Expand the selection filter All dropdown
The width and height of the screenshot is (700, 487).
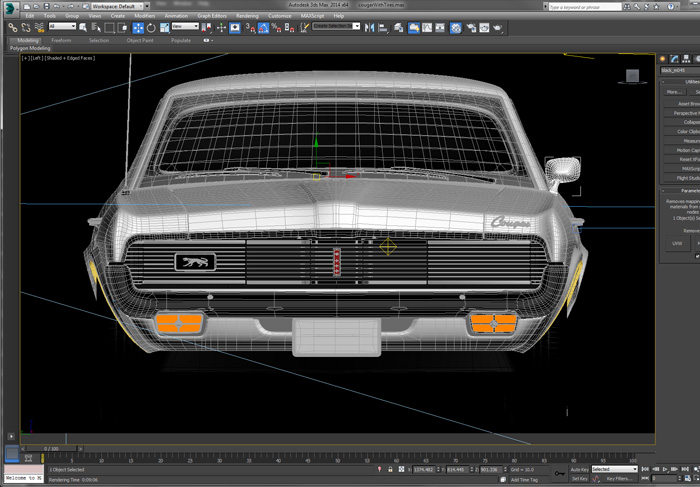click(x=61, y=28)
